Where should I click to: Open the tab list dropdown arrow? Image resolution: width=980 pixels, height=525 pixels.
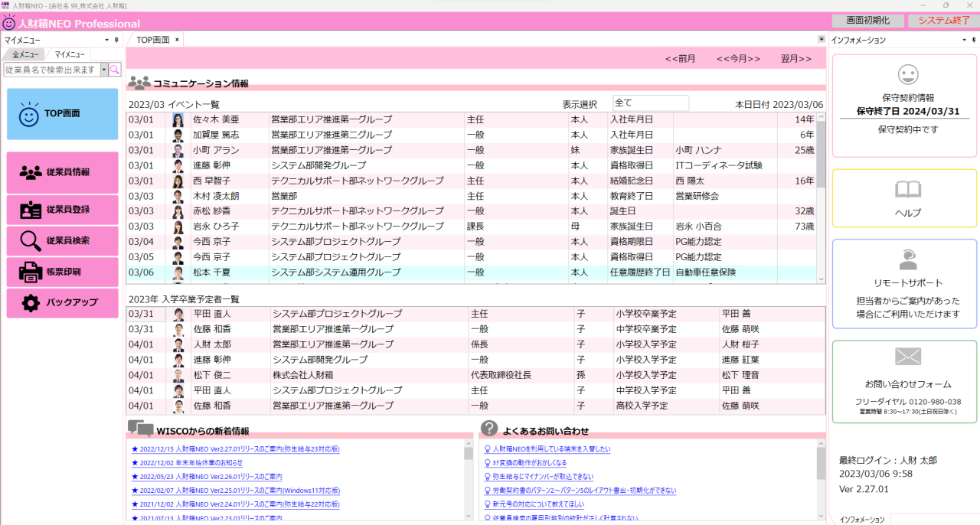821,40
